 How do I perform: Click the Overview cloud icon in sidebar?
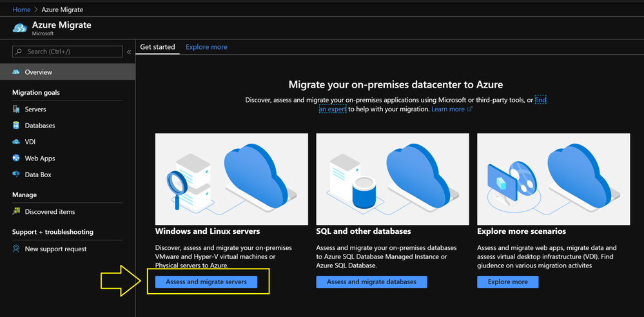16,72
